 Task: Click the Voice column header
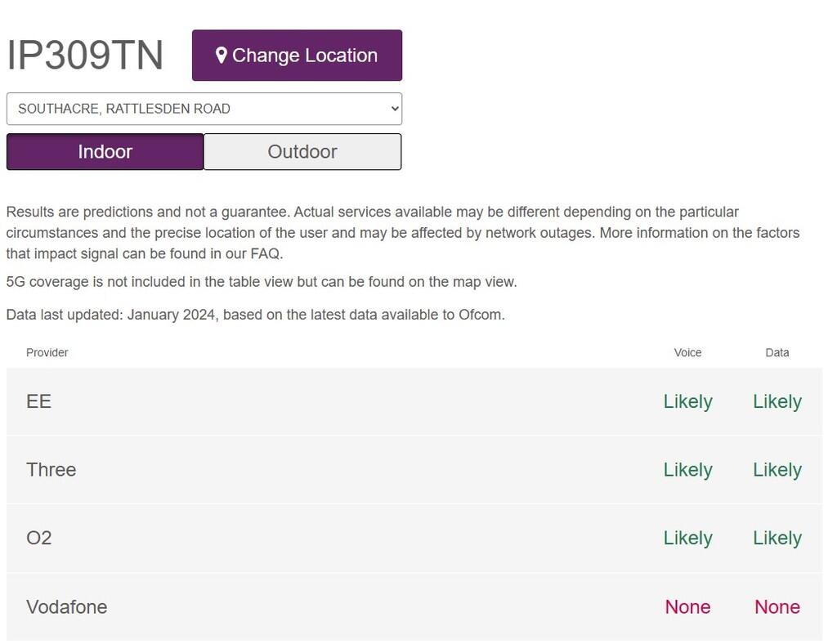click(x=687, y=352)
